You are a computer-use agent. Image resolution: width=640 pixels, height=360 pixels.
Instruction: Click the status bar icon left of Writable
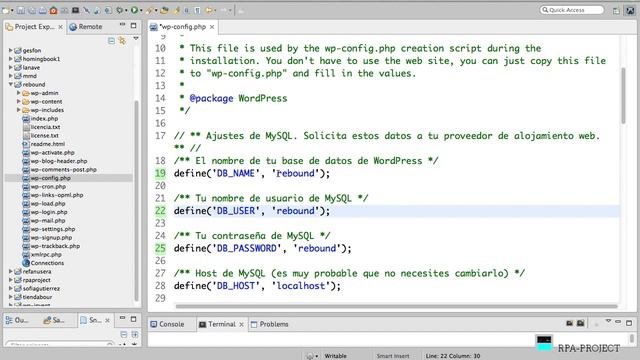coord(310,356)
